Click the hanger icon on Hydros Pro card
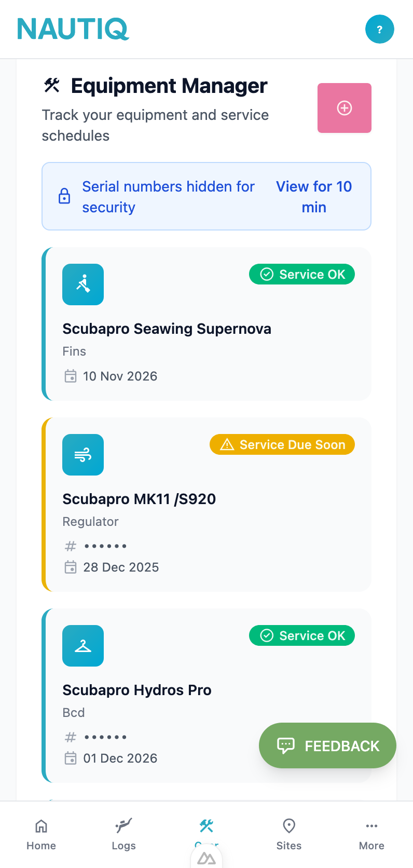The height and width of the screenshot is (868, 413). tap(83, 646)
